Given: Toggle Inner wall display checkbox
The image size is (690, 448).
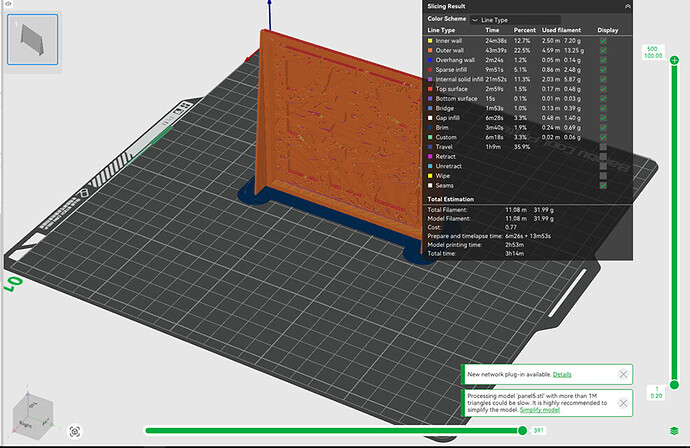Looking at the screenshot, I should coord(603,40).
